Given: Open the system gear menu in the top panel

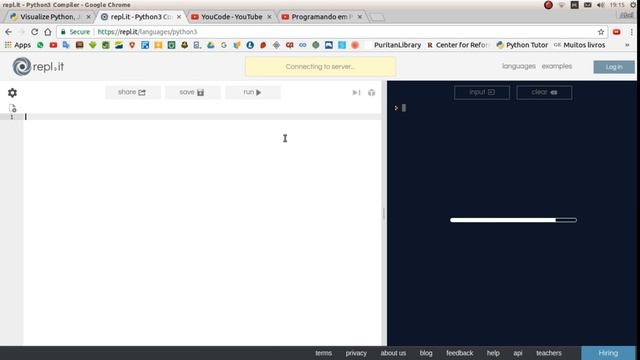Looking at the screenshot, I should click(x=633, y=5).
